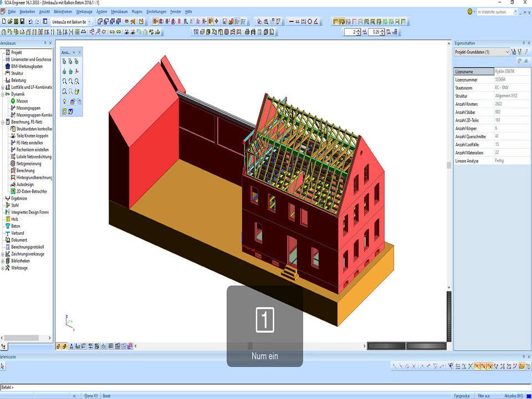532x399 pixels.
Task: Click the smiley feedback icon
Action: click(x=470, y=12)
